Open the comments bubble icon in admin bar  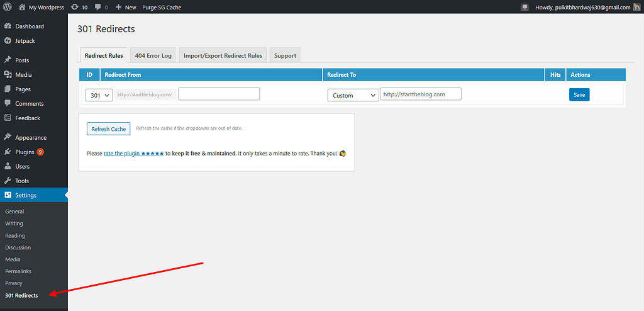(x=97, y=7)
